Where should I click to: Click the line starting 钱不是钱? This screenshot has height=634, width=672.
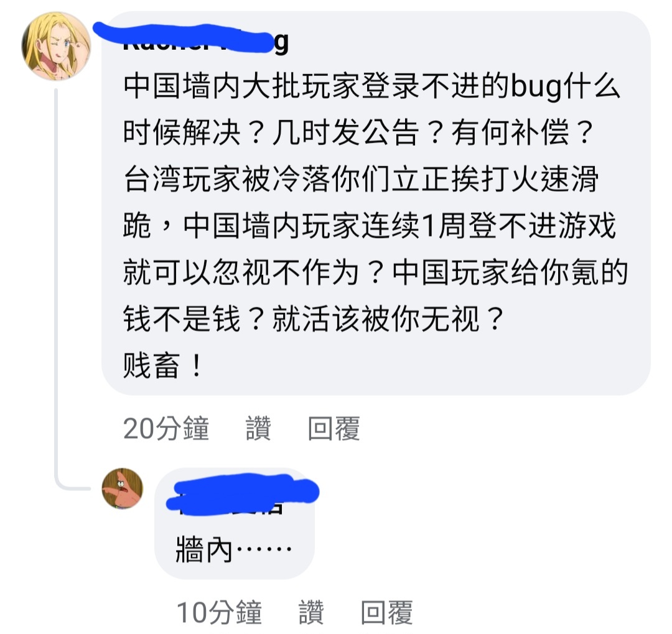point(313,319)
